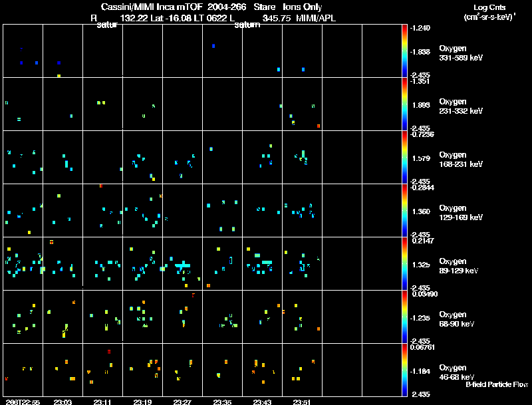Open the Oxygen 89-129 keV panel at 23:27
Screen dimensions: 532x405
point(182,263)
